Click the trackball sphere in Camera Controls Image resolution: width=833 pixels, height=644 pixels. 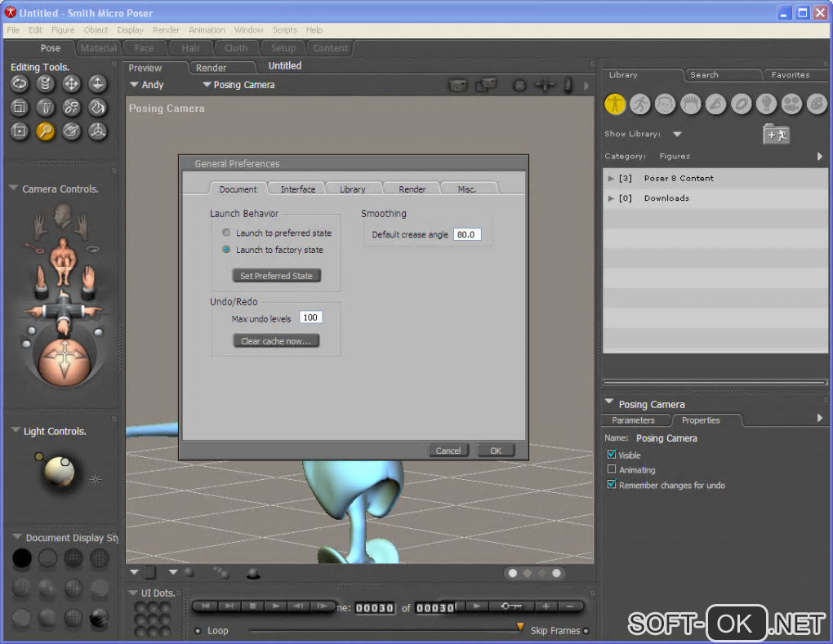tap(65, 362)
